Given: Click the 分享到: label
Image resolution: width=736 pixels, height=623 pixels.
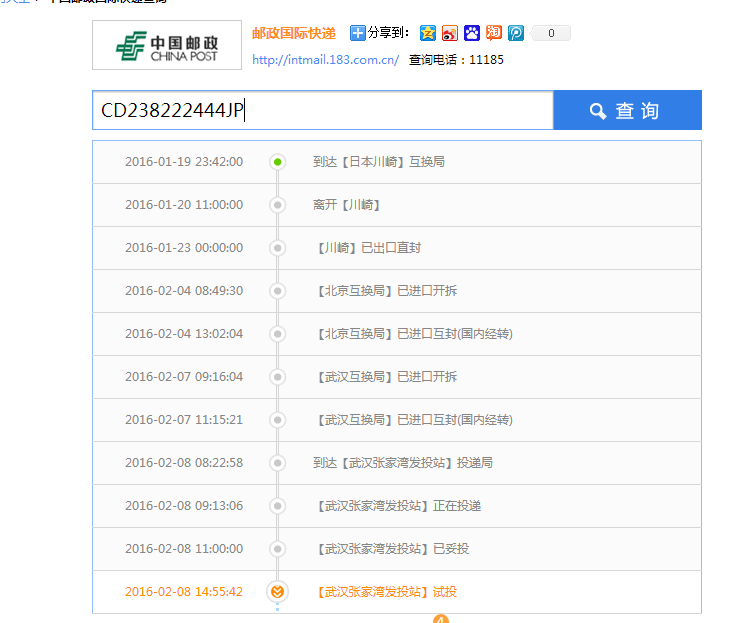Looking at the screenshot, I should pos(388,33).
